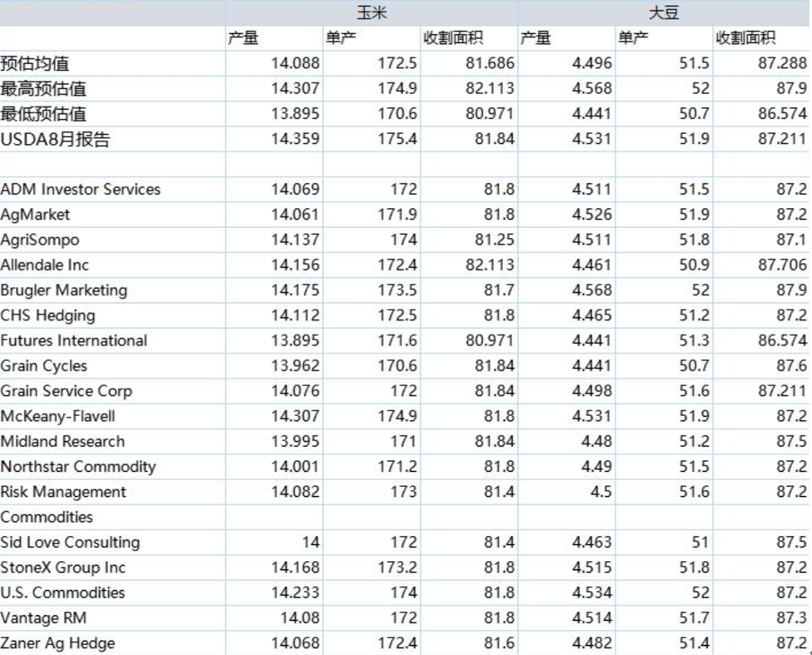Select the Futures International row label
Image resolution: width=812 pixels, height=655 pixels.
[x=74, y=340]
